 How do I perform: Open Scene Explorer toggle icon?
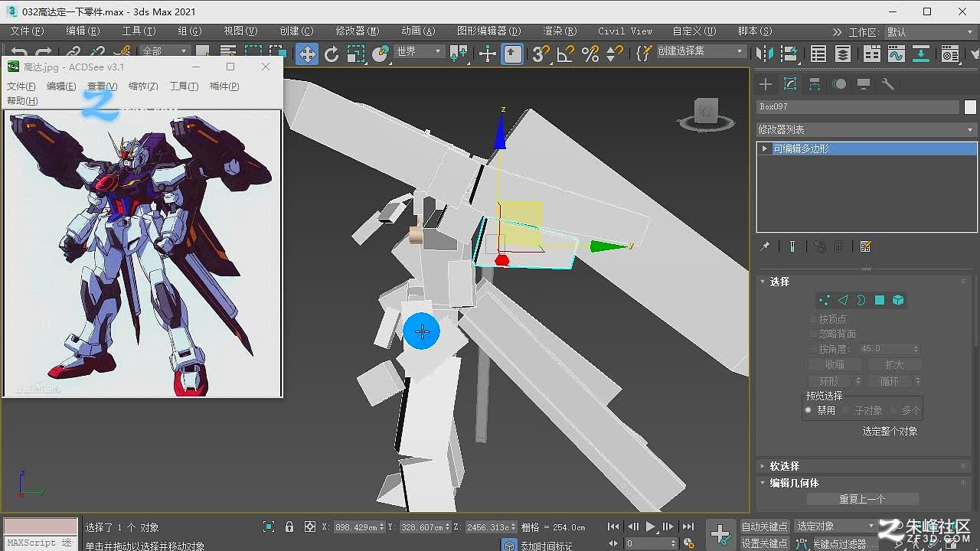[x=818, y=54]
